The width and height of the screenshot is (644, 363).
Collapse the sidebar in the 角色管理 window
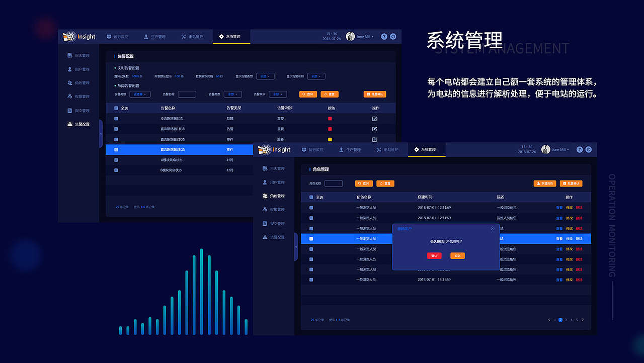296,247
